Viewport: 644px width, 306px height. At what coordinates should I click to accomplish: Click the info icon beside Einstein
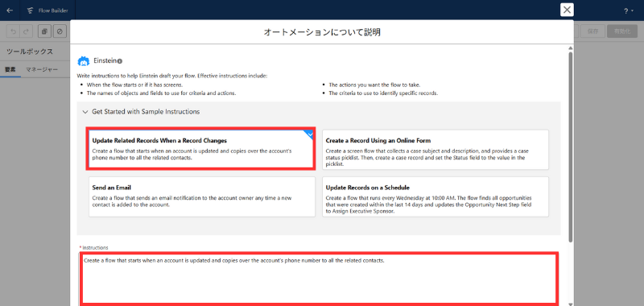[x=119, y=61]
